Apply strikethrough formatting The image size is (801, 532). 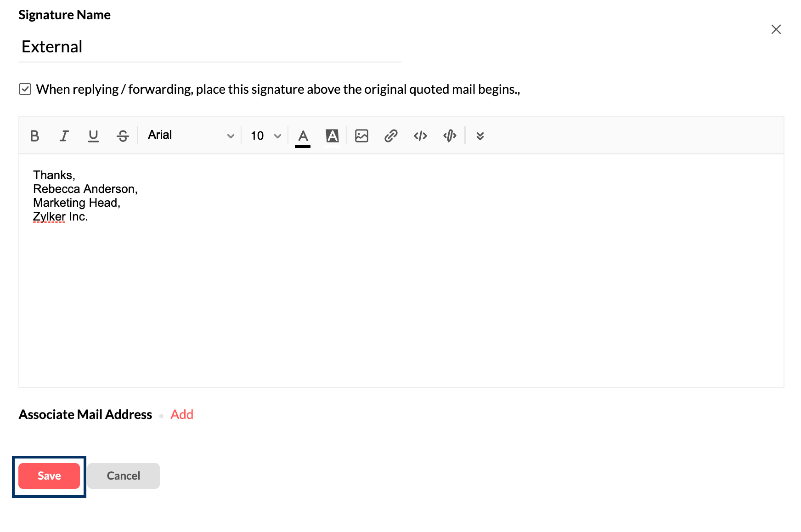123,136
